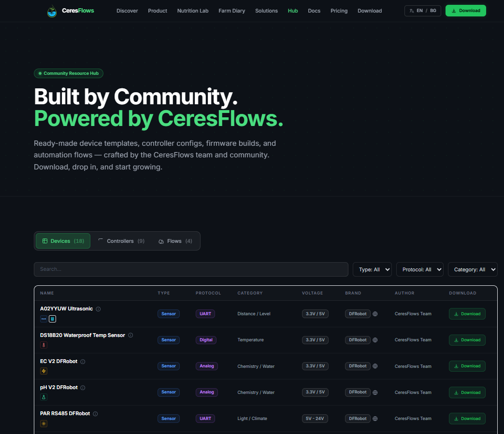The height and width of the screenshot is (434, 504).
Task: Click teal level icon under A02YYUW Ultrasonic
Action: tap(52, 319)
